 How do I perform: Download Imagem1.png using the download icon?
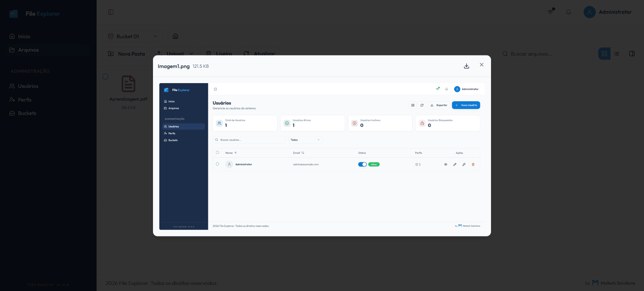(x=466, y=66)
